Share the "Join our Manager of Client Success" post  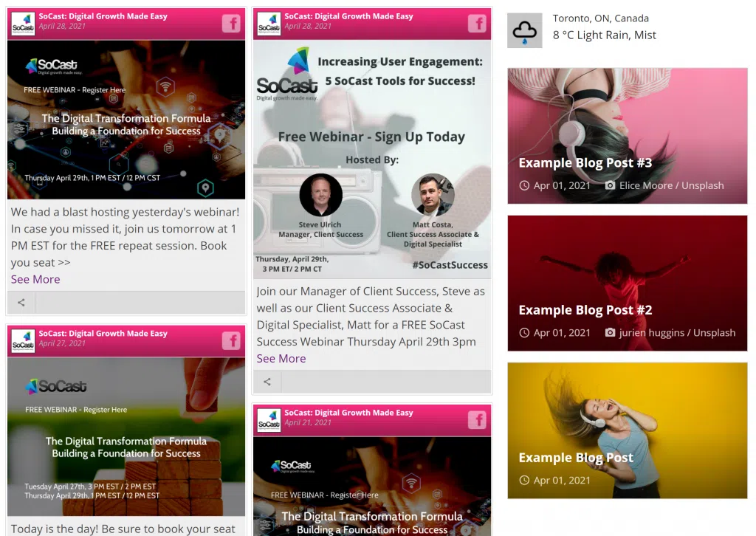[x=267, y=382]
